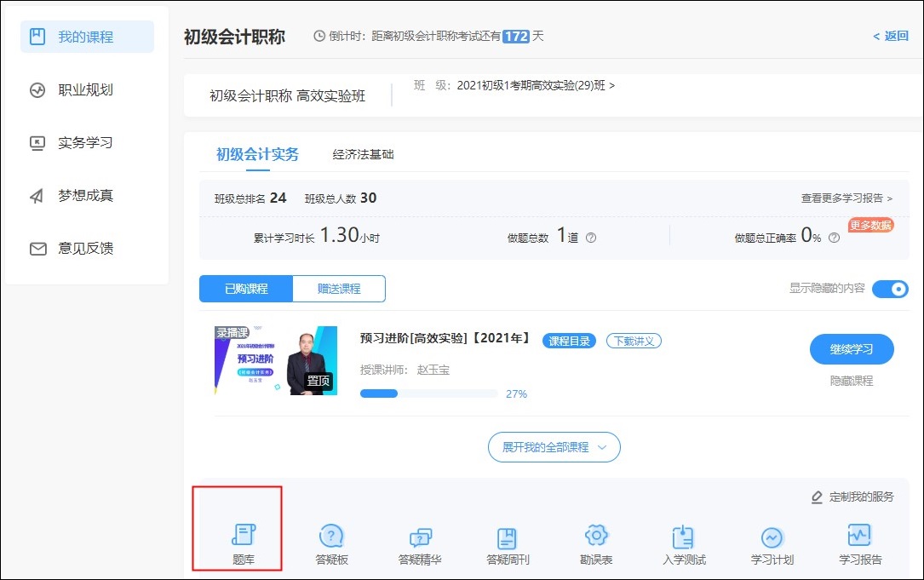Open the 题库 question bank
The width and height of the screenshot is (924, 580).
[243, 541]
